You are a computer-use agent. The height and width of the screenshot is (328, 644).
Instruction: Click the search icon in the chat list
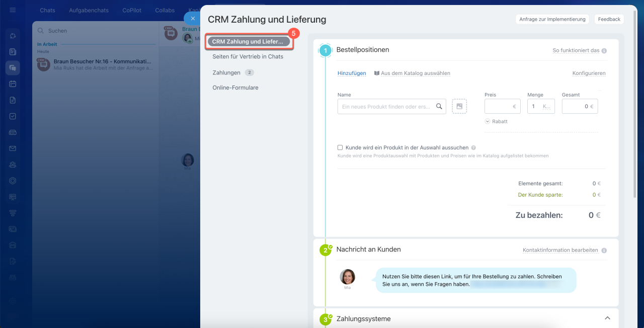pos(41,31)
